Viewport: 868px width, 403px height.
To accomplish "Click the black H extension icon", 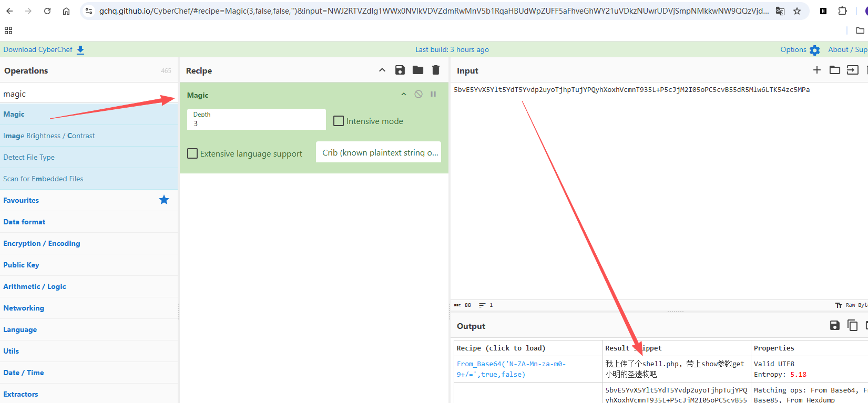I will click(x=823, y=11).
